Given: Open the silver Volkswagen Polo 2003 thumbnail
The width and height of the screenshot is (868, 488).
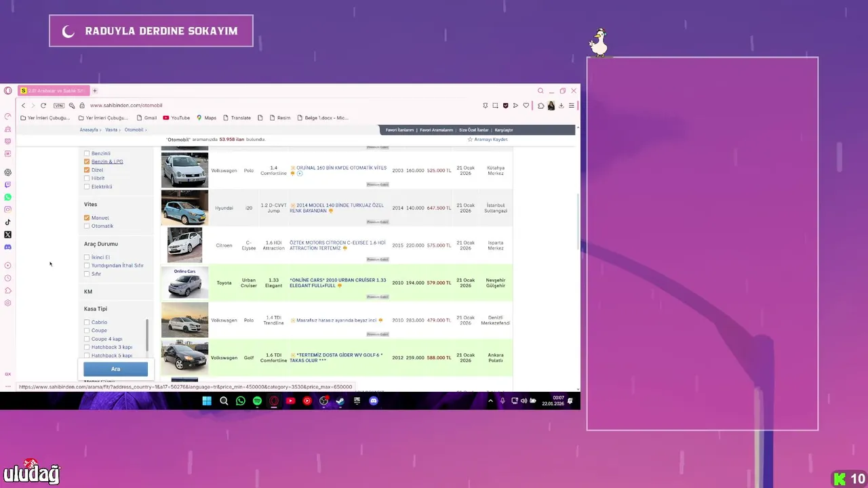Looking at the screenshot, I should (x=184, y=170).
